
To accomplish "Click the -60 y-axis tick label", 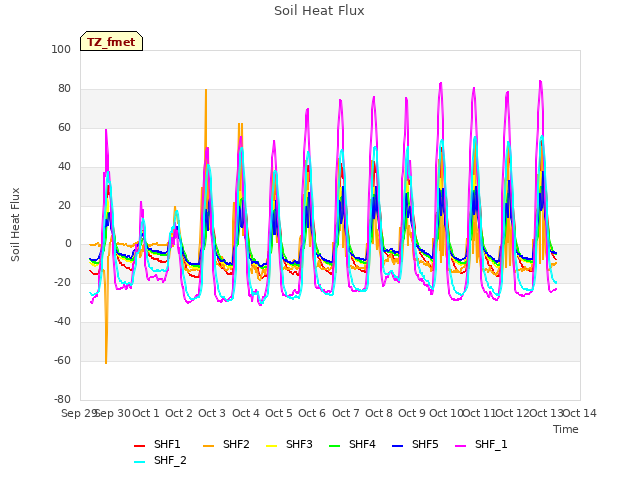I will (62, 360).
